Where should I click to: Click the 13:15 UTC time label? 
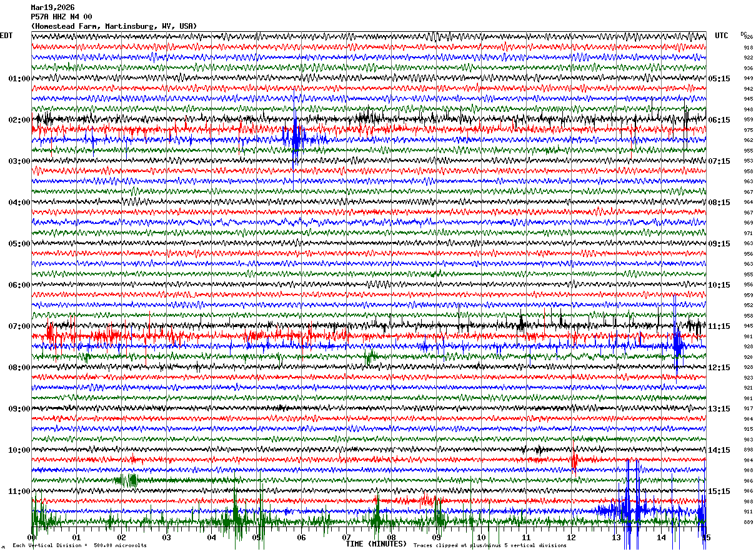click(x=719, y=409)
